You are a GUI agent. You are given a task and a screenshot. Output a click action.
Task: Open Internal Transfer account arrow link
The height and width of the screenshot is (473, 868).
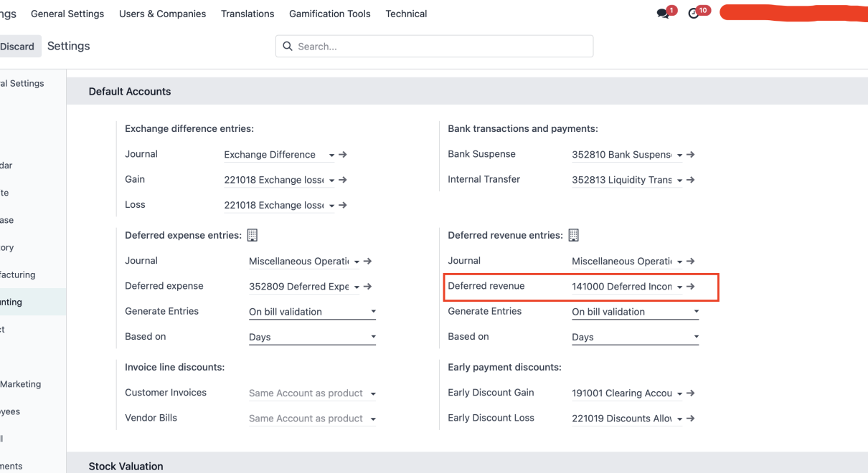[690, 180]
